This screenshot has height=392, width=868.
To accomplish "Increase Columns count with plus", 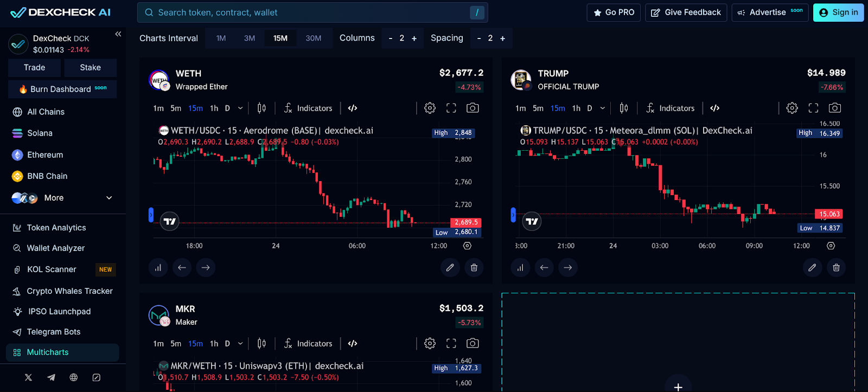I will 414,38.
